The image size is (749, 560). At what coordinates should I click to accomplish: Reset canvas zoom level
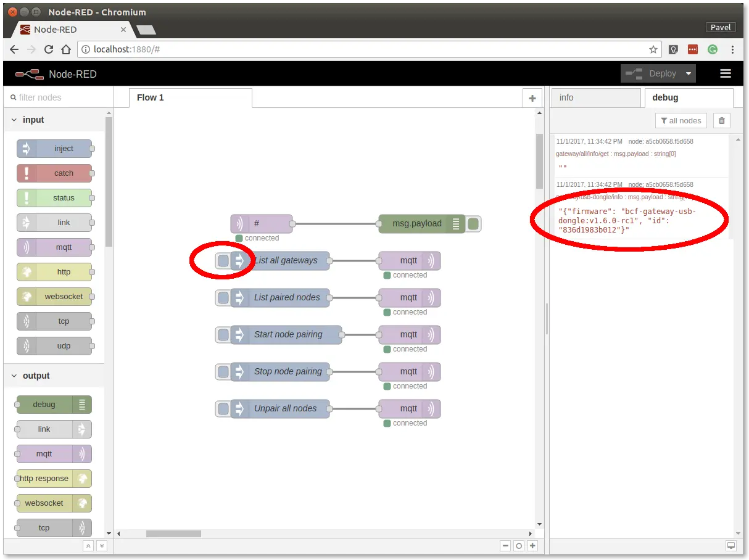pos(519,546)
